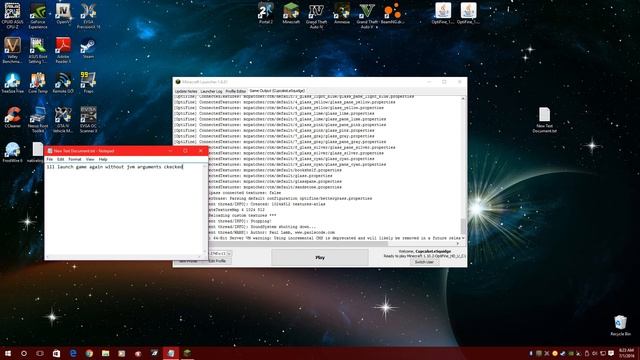This screenshot has height=360, width=640.
Task: Select the Nexus Root Toolkit desktop icon
Action: pyautogui.click(x=38, y=120)
